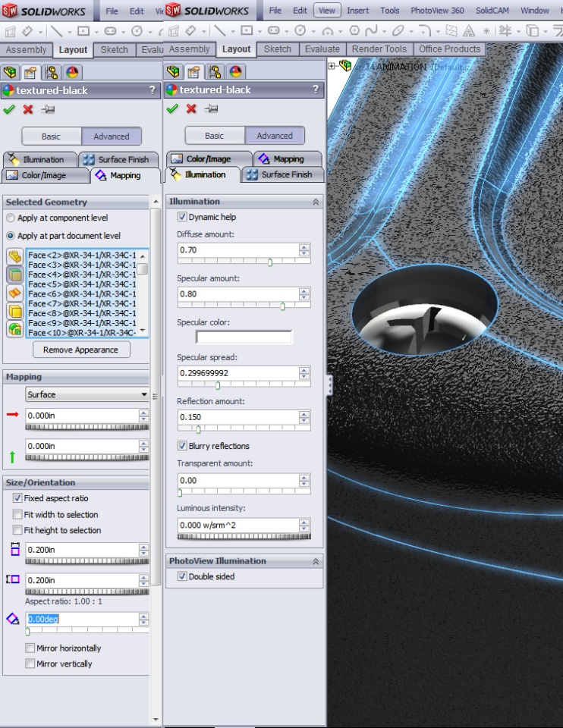563x728 pixels.
Task: Open help for right textured-black panel
Action: pos(316,89)
